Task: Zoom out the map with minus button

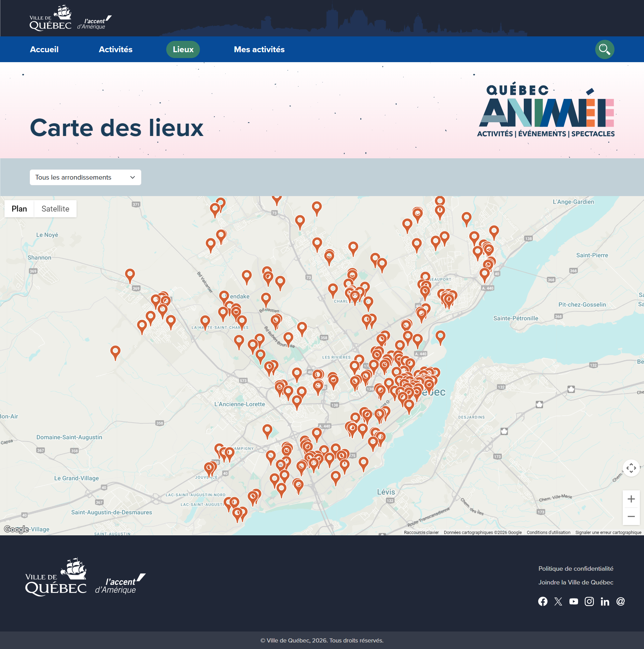Action: 631,516
